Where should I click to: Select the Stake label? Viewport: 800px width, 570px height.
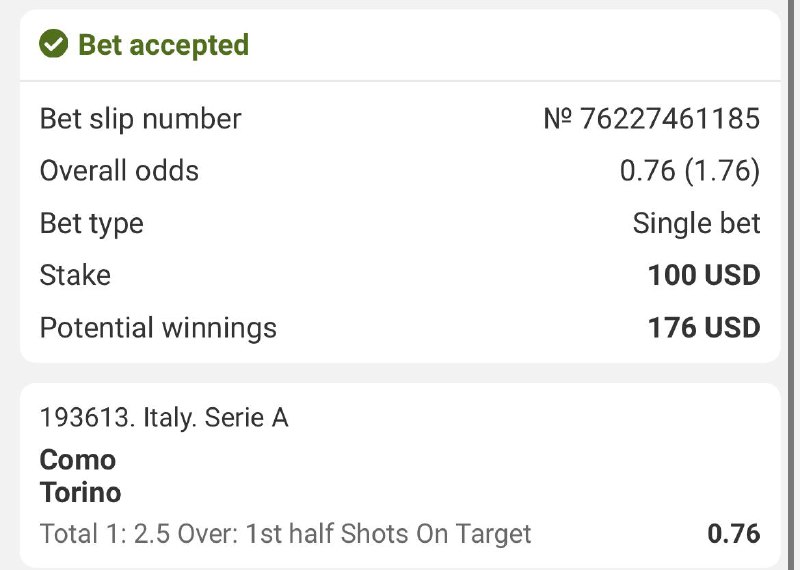tap(75, 275)
